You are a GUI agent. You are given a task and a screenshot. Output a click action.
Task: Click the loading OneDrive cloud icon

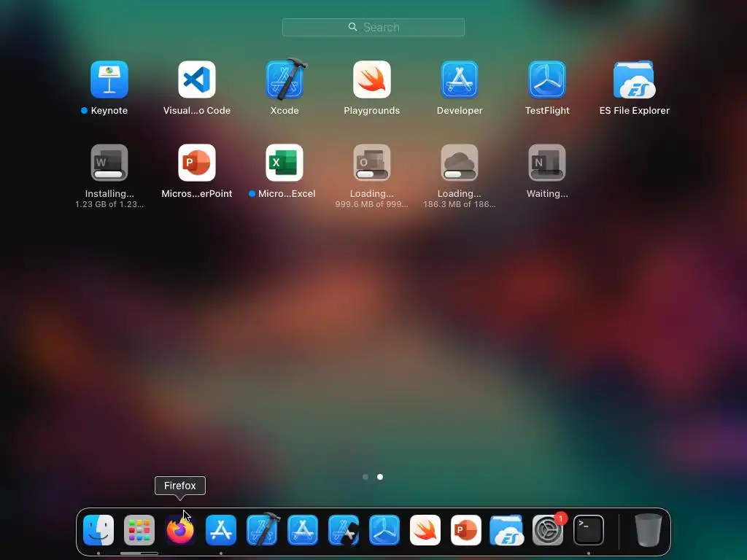pyautogui.click(x=460, y=163)
